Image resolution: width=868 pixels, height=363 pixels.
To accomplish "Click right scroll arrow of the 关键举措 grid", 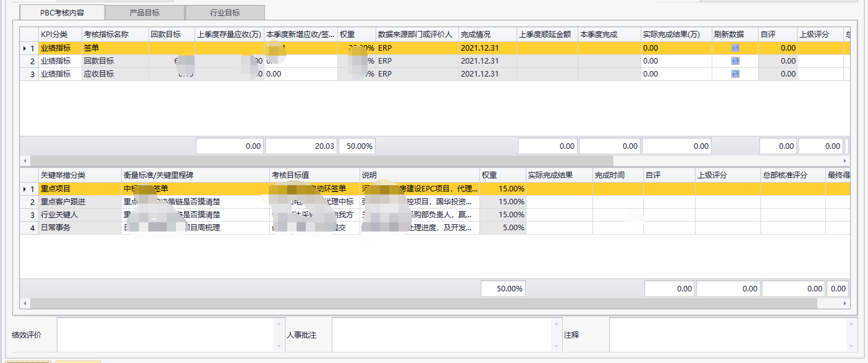I will tap(845, 304).
